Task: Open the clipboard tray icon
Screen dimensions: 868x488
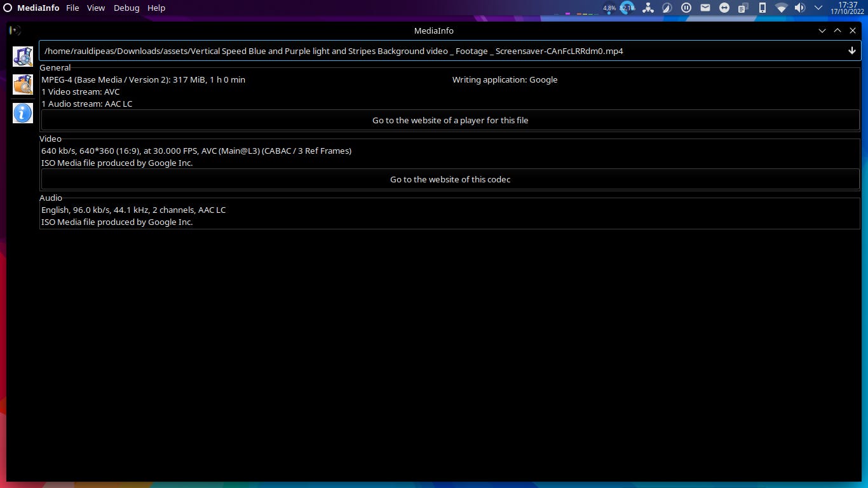Action: pos(743,8)
